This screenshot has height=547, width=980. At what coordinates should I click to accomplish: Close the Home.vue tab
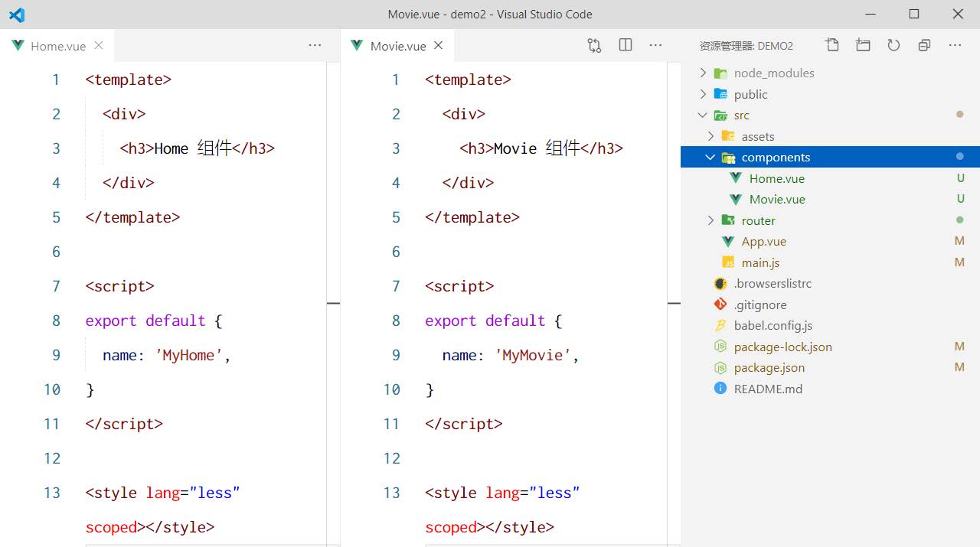click(x=99, y=45)
